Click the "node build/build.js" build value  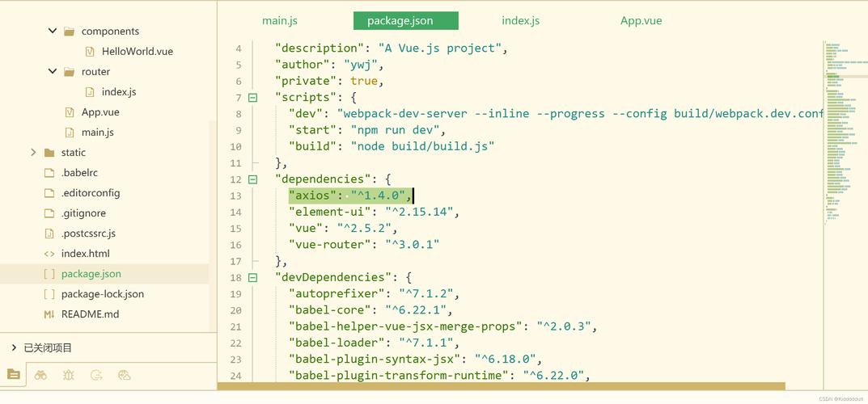click(422, 146)
